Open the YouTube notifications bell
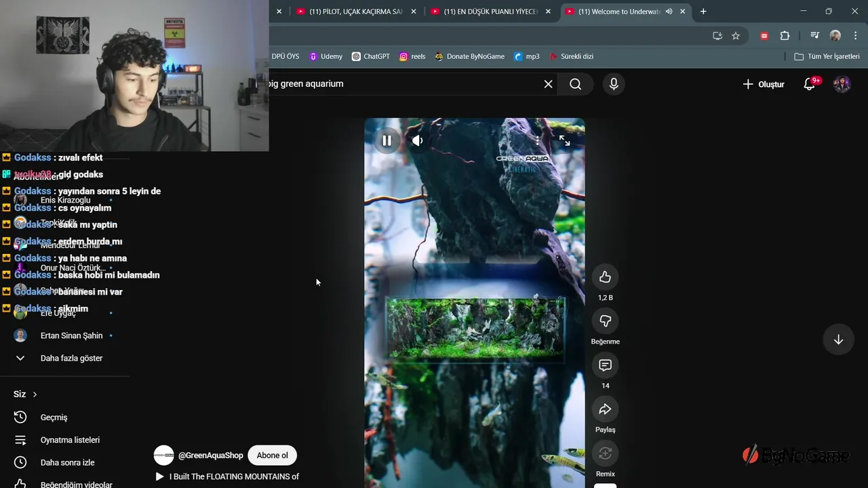The width and height of the screenshot is (868, 488). 810,84
